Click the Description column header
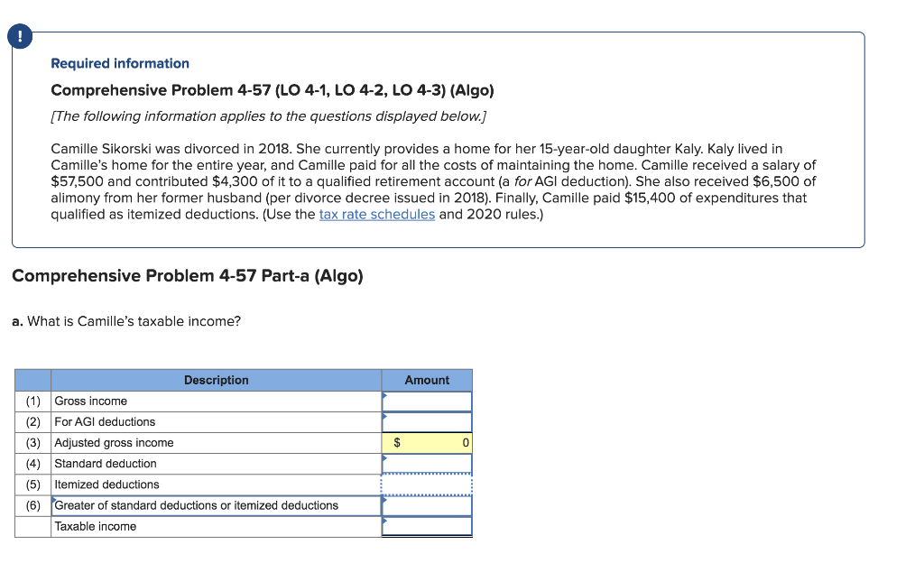The image size is (924, 563). click(x=216, y=380)
